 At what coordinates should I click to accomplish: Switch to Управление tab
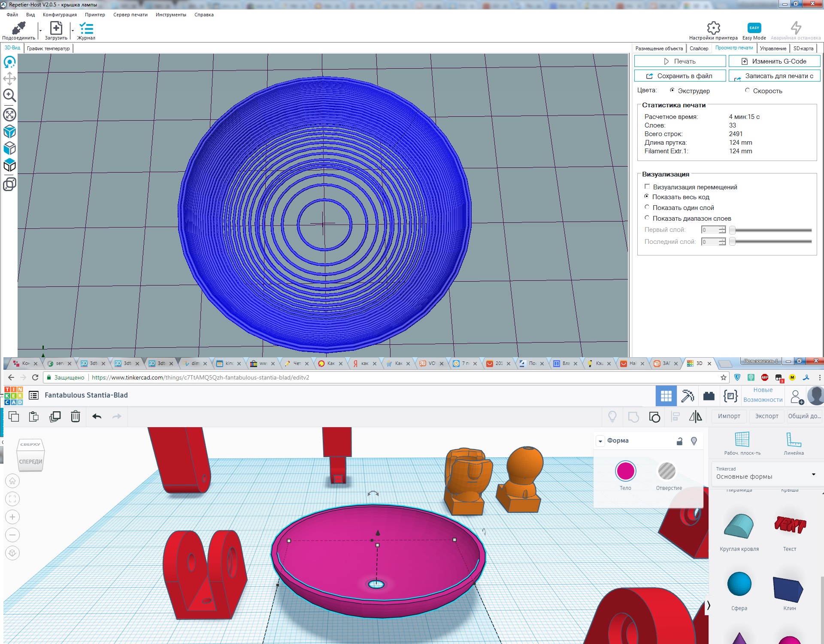tap(773, 49)
